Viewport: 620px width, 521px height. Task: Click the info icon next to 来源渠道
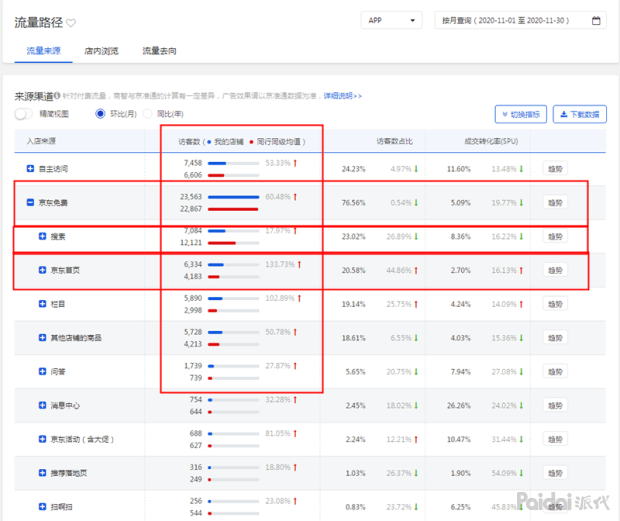[57, 96]
